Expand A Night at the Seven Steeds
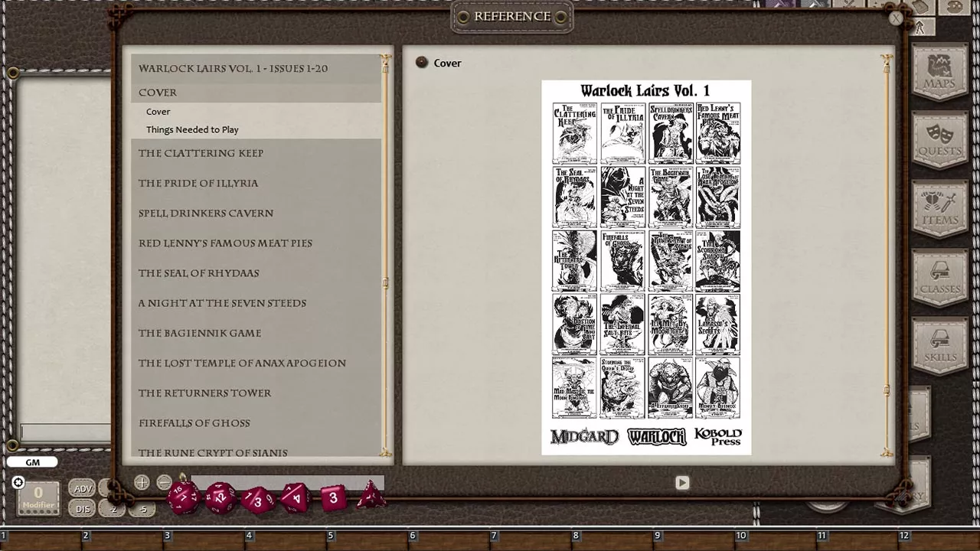The image size is (980, 551). [256, 303]
